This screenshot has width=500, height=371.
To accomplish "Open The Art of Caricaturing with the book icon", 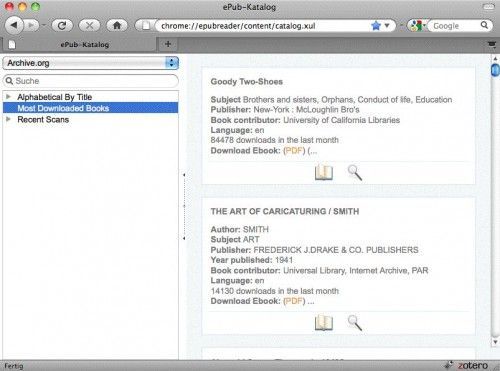I will 324,322.
